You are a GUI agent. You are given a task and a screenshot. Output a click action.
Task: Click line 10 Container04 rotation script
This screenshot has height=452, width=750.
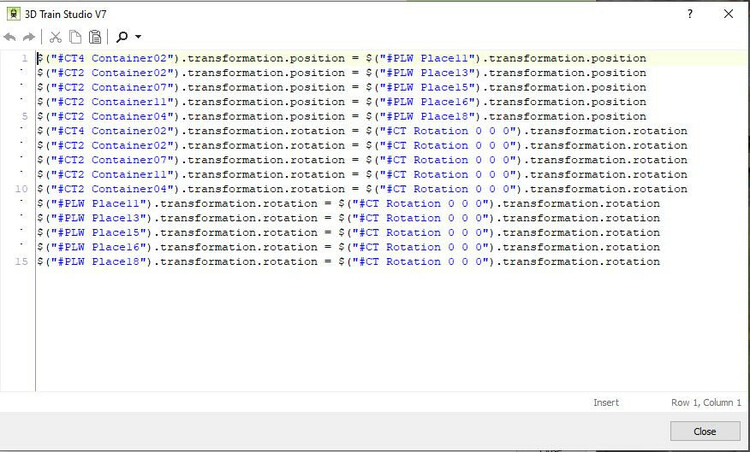362,189
